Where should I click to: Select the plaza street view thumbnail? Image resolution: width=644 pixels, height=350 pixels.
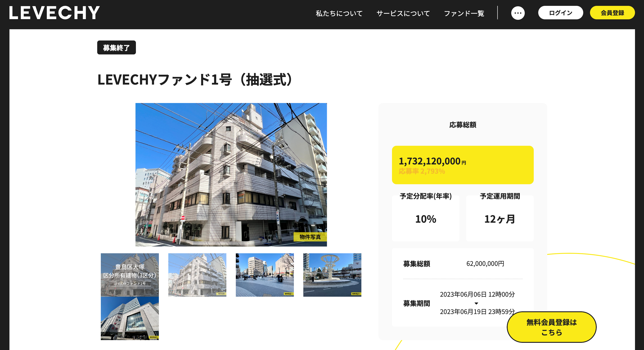(x=265, y=275)
